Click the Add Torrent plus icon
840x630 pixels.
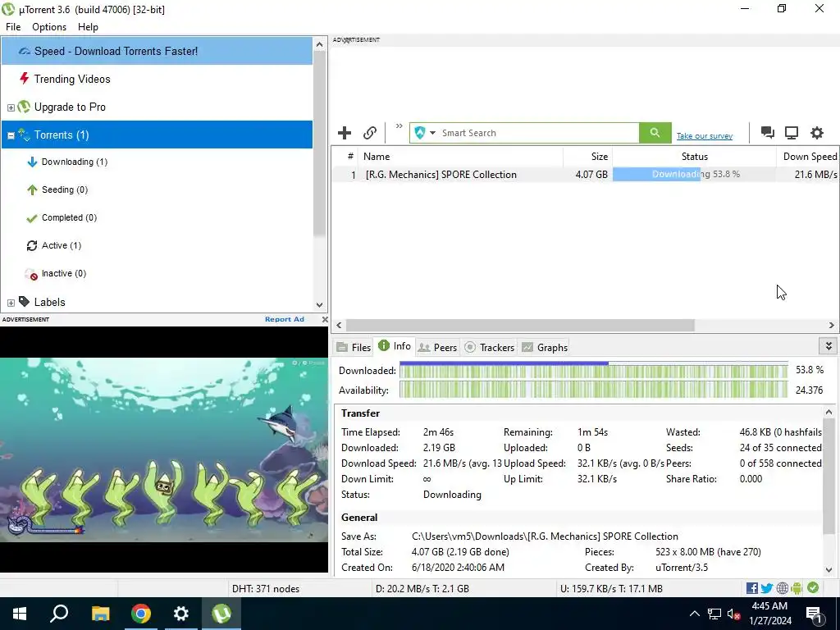(344, 133)
